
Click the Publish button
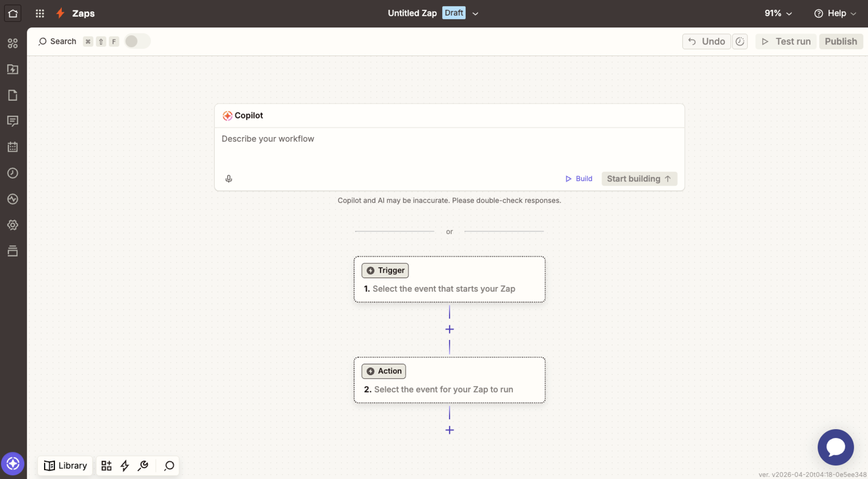841,41
